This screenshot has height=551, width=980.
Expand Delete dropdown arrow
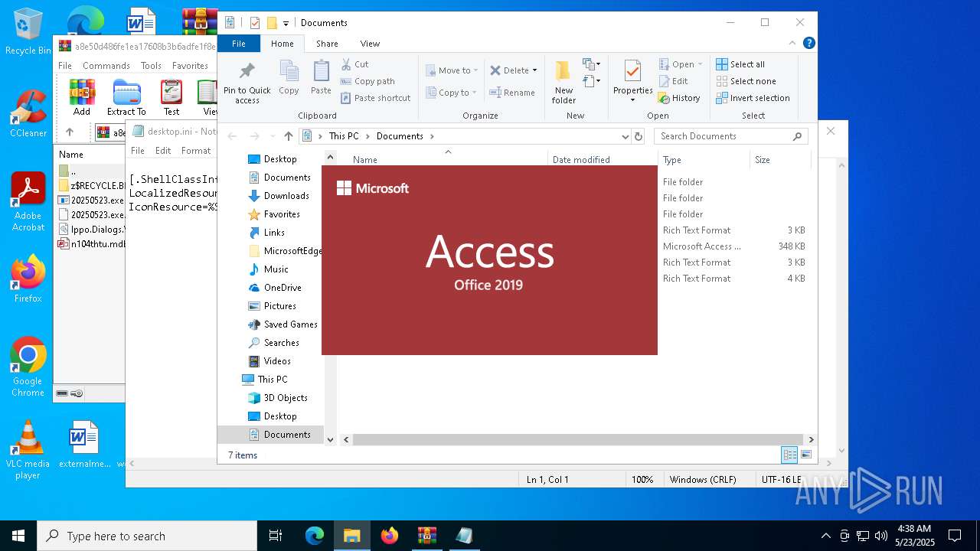534,70
